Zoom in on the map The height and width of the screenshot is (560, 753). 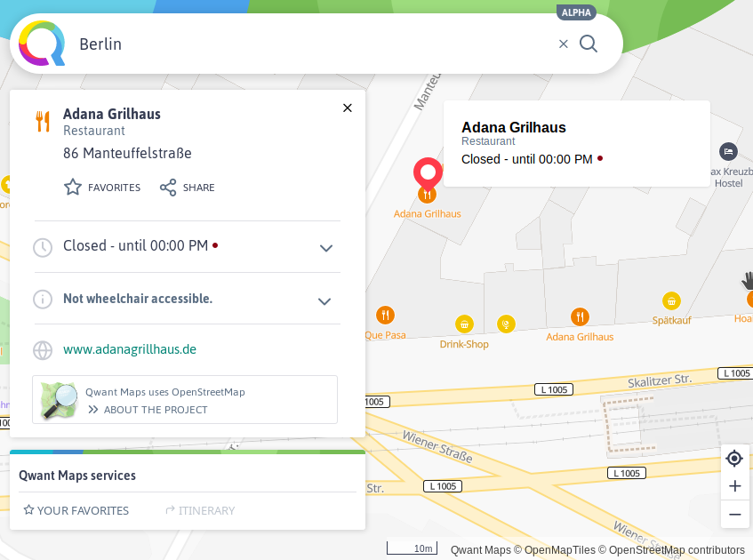[x=734, y=486]
